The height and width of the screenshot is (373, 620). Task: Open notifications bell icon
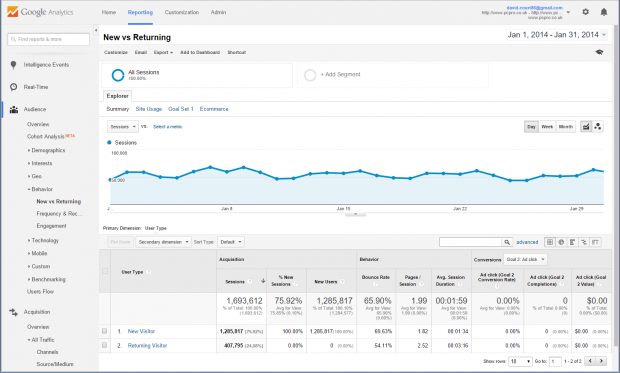pyautogui.click(x=603, y=12)
